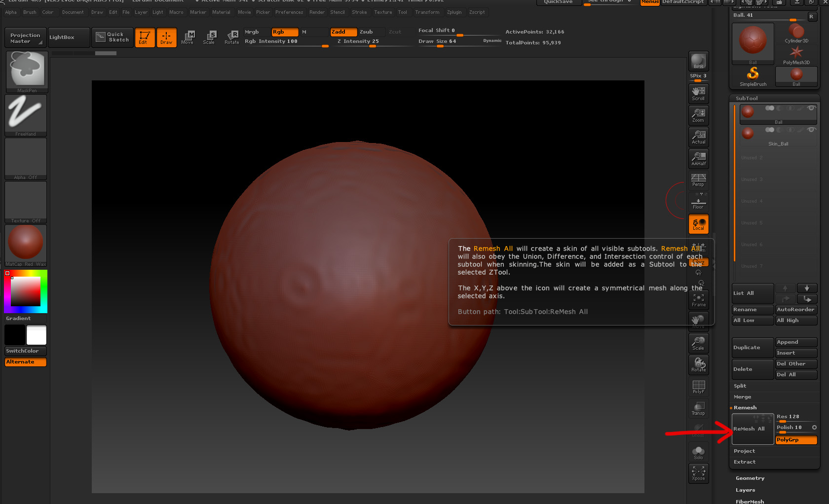
Task: Toggle Transp transparency mode
Action: point(698,408)
